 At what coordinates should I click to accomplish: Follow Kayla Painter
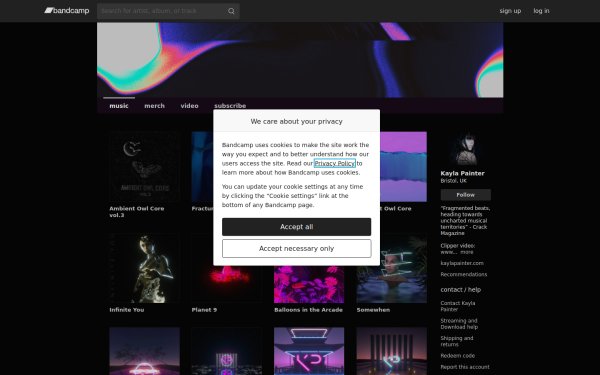(466, 195)
